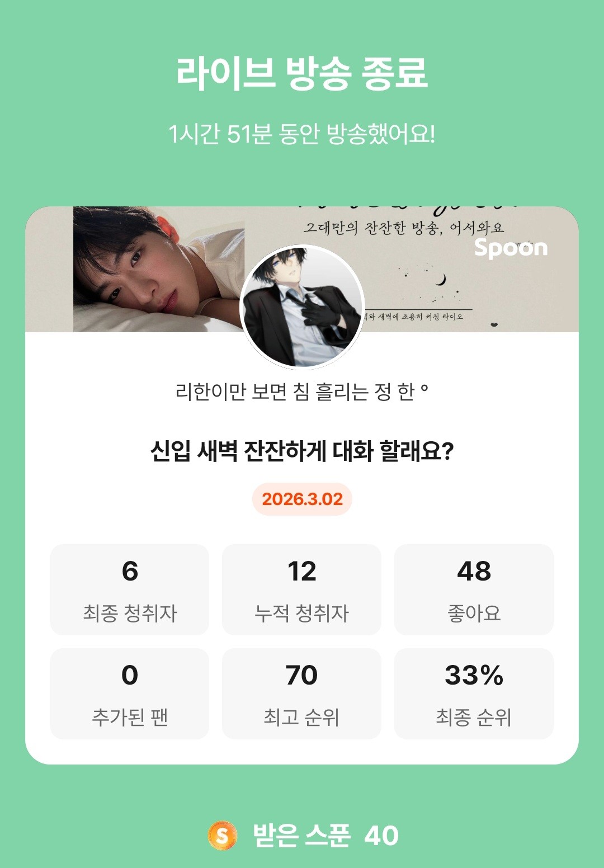Tap the 최종 청취자 stat card showing 6
Screen dimensions: 604x868
pos(130,589)
